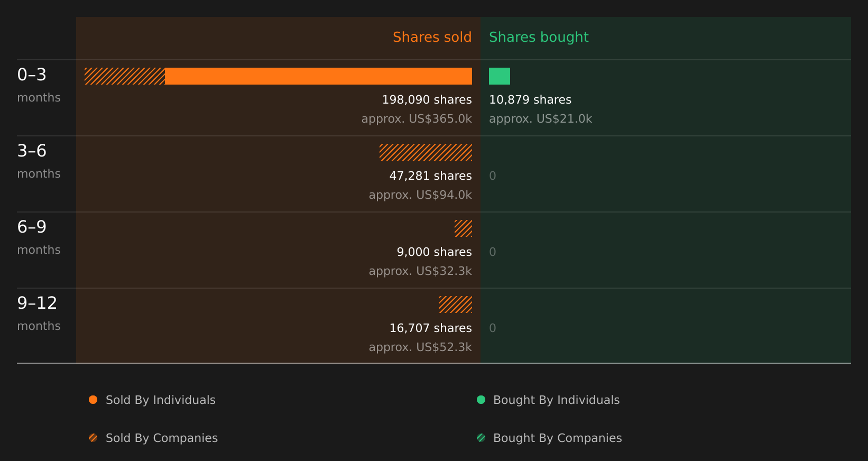Click the 0 bought value in 6–9 months row
Image resolution: width=868 pixels, height=461 pixels.
point(493,252)
